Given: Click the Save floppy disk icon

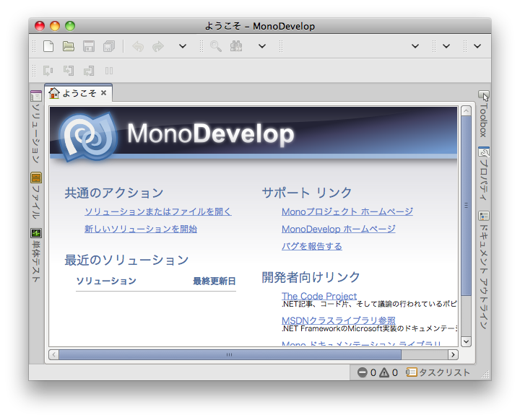Looking at the screenshot, I should pyautogui.click(x=89, y=46).
